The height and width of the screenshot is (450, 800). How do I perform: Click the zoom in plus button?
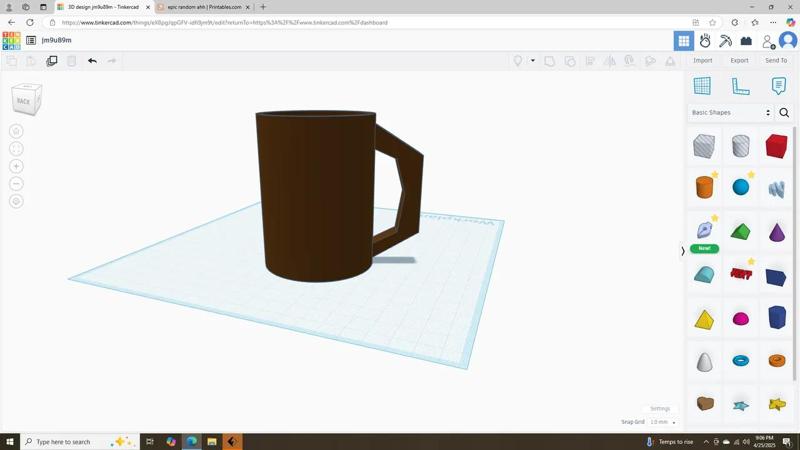click(x=16, y=166)
